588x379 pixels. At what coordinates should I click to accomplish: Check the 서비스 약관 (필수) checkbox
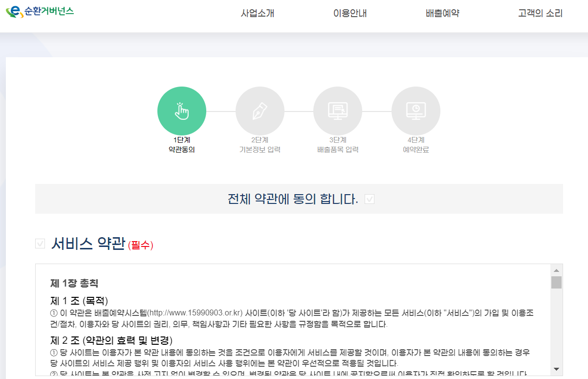[x=40, y=243]
